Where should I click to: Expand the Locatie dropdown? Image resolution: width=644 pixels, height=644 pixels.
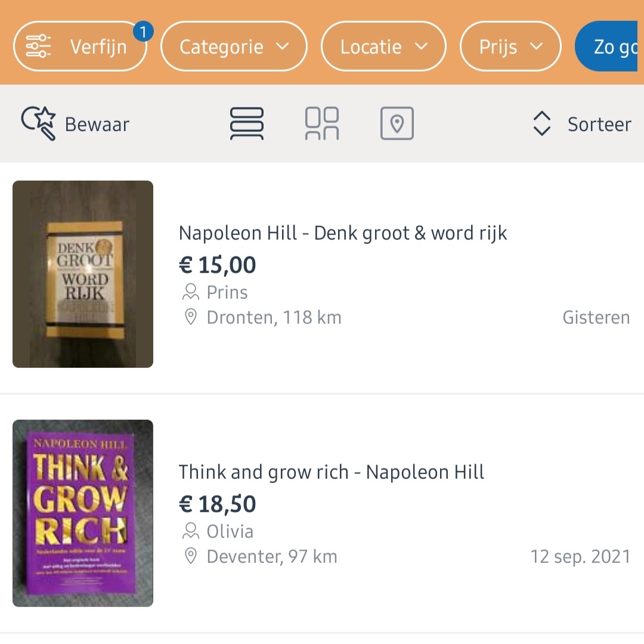(383, 47)
